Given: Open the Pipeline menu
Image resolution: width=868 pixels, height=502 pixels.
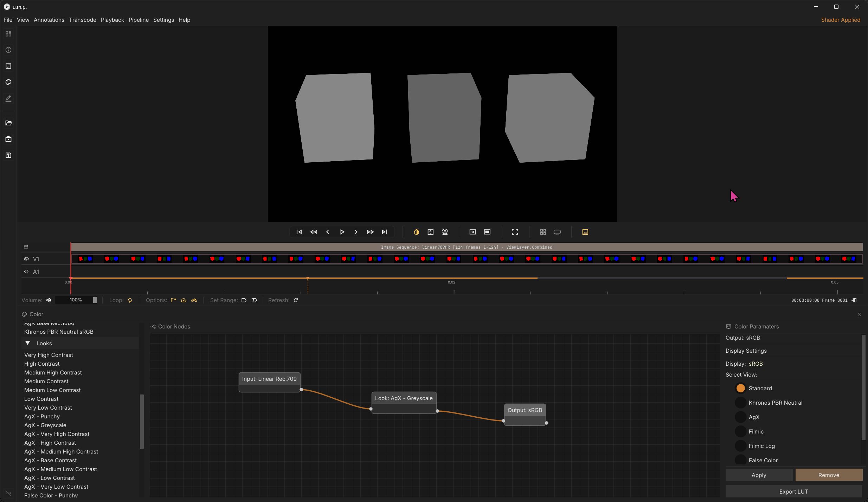Looking at the screenshot, I should (138, 20).
